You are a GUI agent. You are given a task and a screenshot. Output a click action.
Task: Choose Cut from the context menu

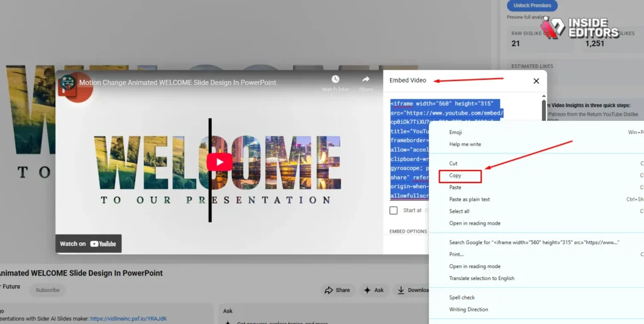point(453,164)
